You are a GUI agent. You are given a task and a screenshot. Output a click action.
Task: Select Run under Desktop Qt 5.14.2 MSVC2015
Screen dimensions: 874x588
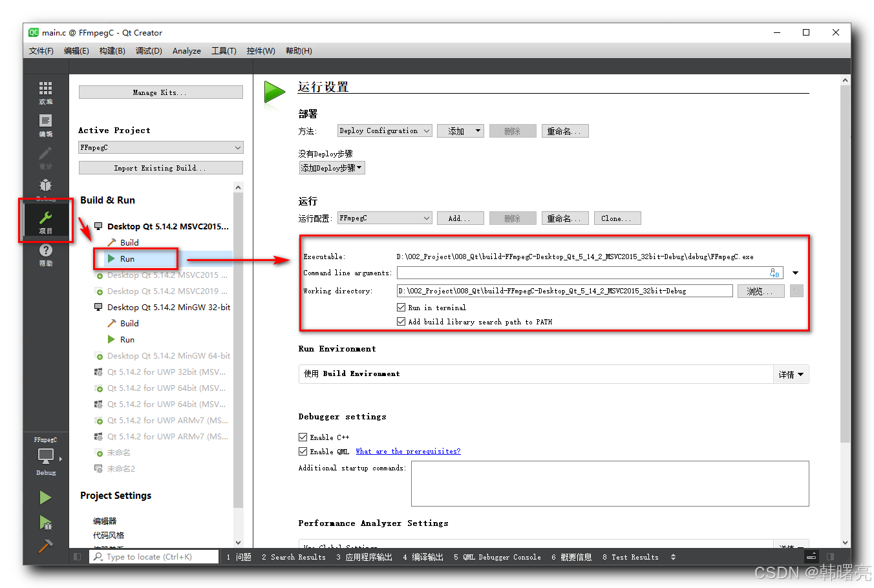(127, 258)
